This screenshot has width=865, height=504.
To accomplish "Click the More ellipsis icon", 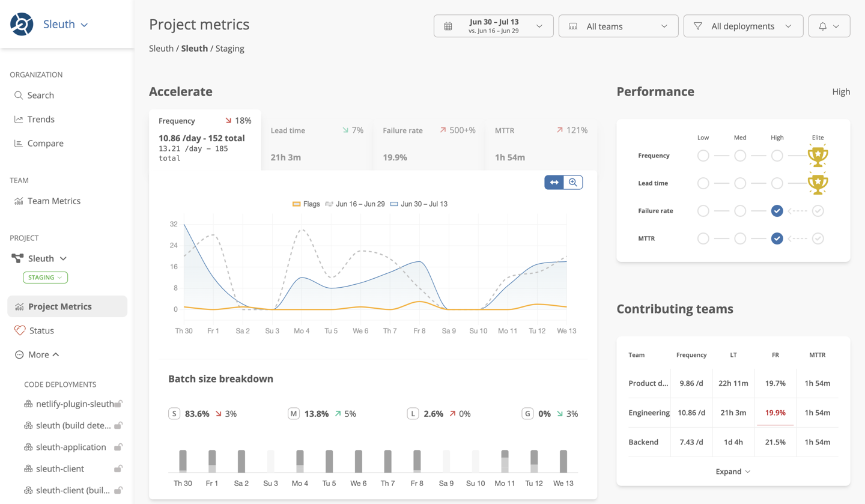I will pyautogui.click(x=19, y=354).
